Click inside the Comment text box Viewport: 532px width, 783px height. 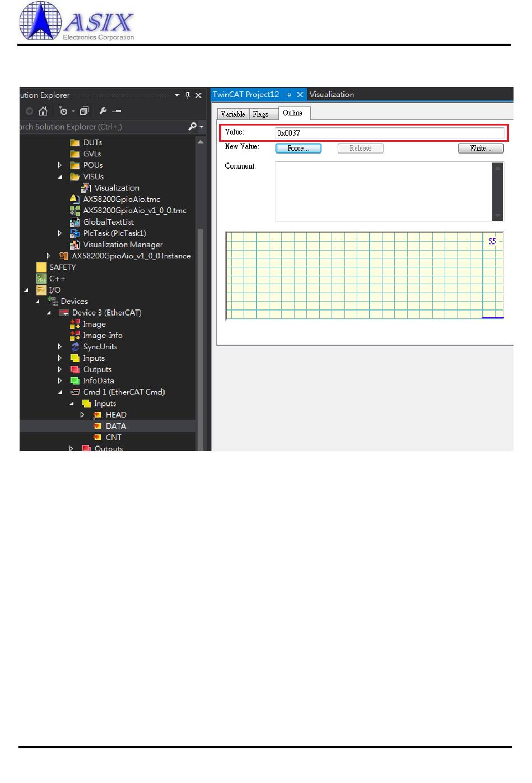point(384,192)
